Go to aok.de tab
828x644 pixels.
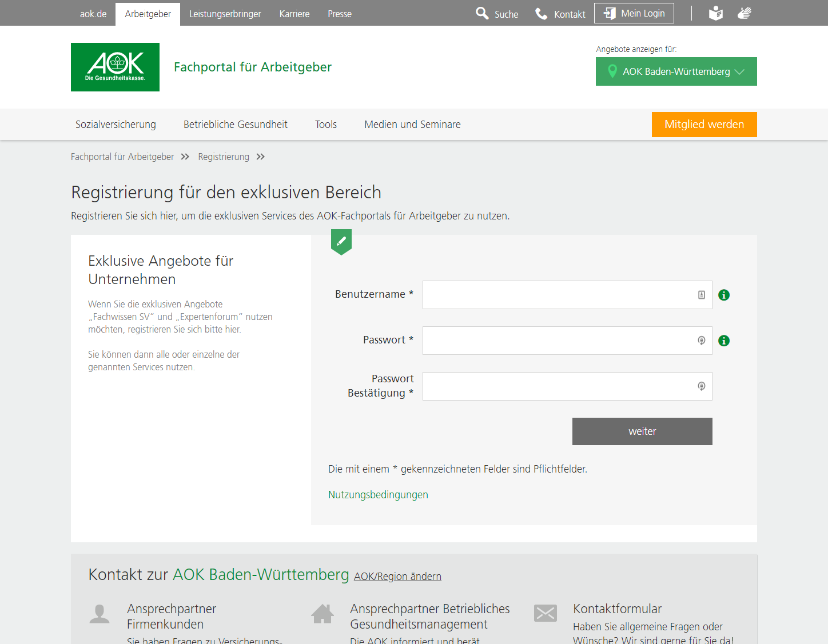coord(93,14)
